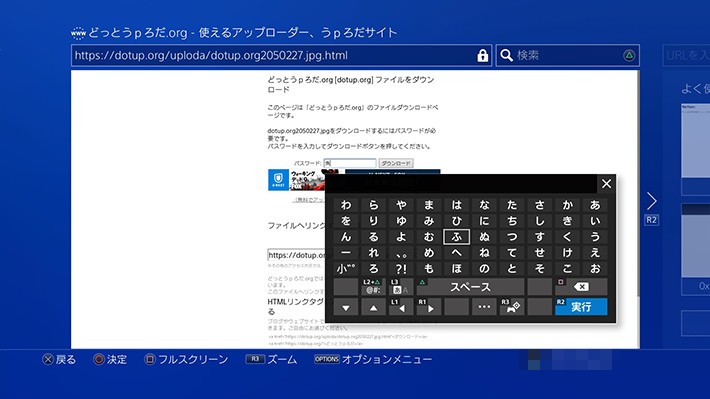
Task: Open the U-NEXT ad banner
Action: coord(297,180)
